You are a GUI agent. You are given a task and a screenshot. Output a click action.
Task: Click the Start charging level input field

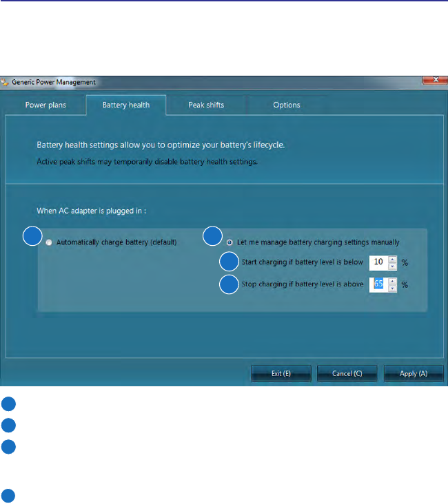click(379, 262)
